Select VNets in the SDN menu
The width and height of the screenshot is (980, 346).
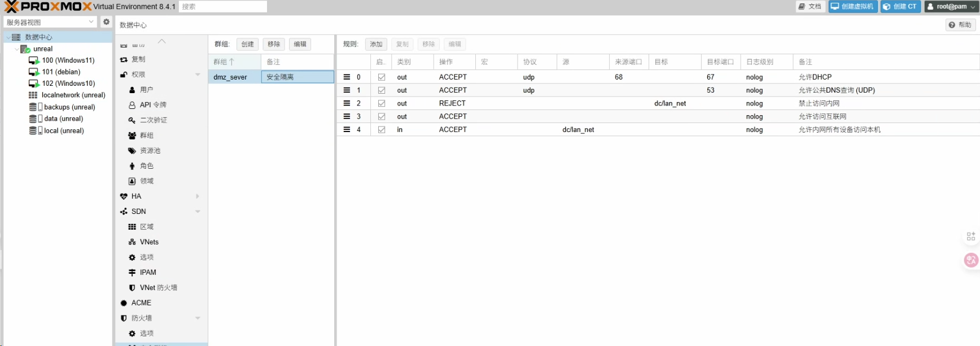click(x=149, y=242)
